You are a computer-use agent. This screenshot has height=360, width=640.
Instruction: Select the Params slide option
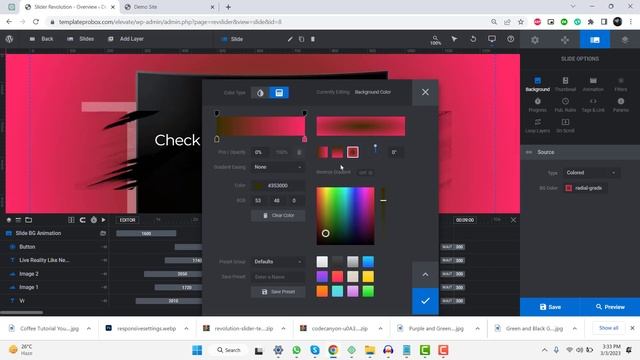(x=621, y=105)
